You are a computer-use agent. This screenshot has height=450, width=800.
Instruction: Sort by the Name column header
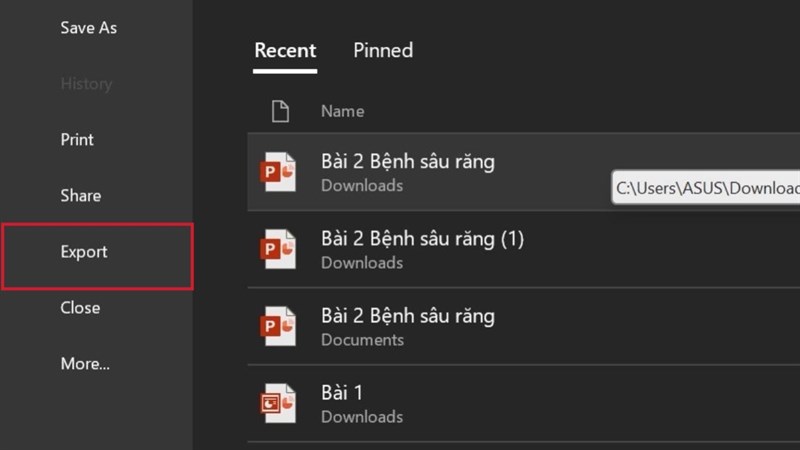[x=342, y=111]
